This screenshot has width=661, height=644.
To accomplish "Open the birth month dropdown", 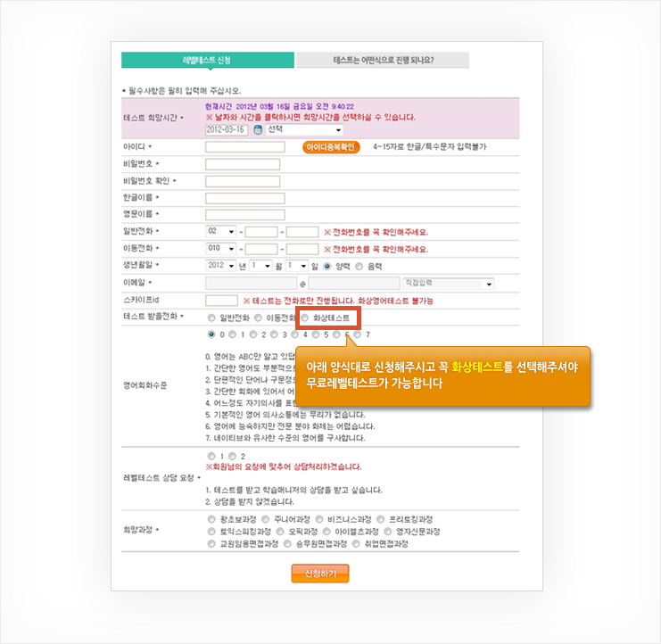I will [x=260, y=266].
